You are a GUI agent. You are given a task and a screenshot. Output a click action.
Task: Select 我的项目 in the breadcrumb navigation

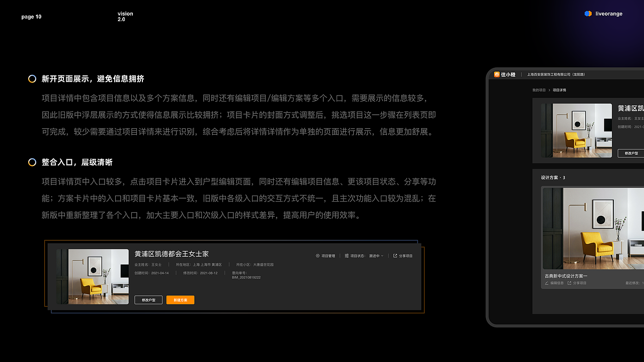[x=539, y=89]
